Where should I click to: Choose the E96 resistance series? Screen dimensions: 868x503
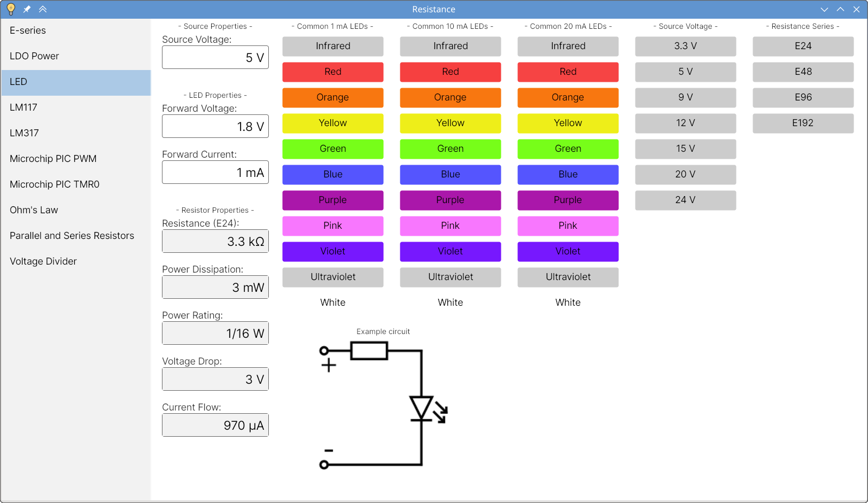tap(803, 97)
